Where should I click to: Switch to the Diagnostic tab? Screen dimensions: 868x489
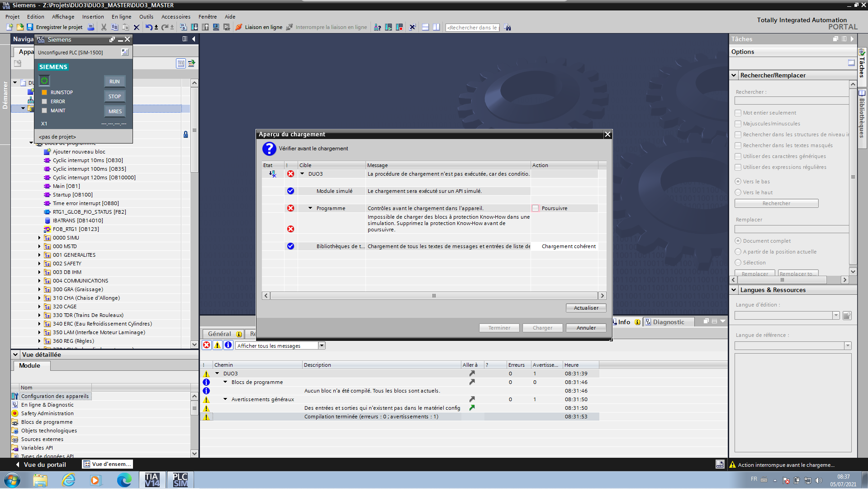668,322
